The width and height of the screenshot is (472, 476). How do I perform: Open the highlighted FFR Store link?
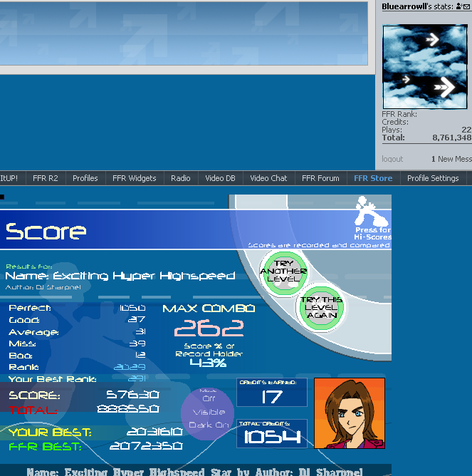373,178
